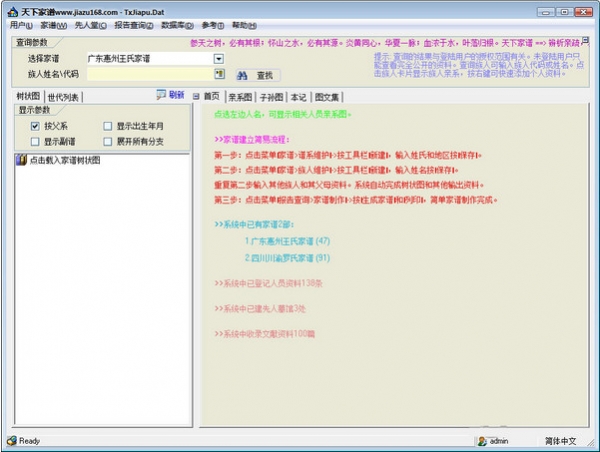Click the 首页 tab icon
600x452 pixels.
pos(196,96)
